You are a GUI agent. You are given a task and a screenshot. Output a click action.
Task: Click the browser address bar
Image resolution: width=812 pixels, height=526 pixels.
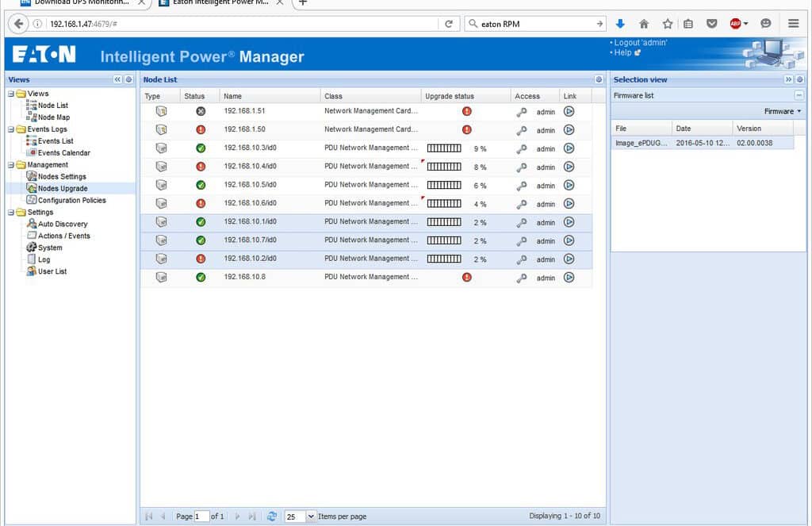click(242, 24)
